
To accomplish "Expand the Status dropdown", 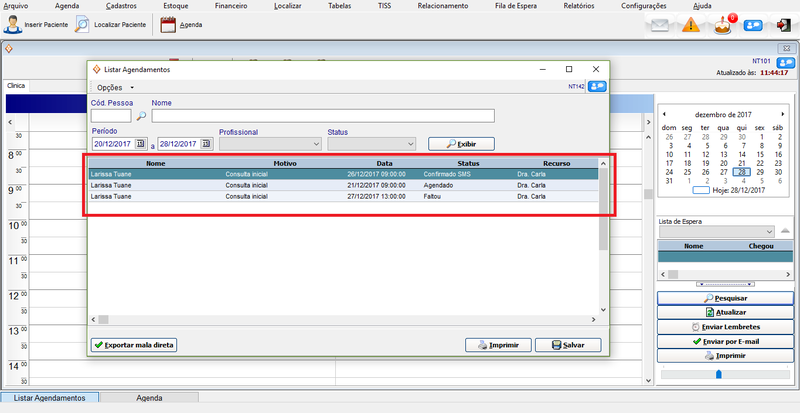I will coord(410,144).
